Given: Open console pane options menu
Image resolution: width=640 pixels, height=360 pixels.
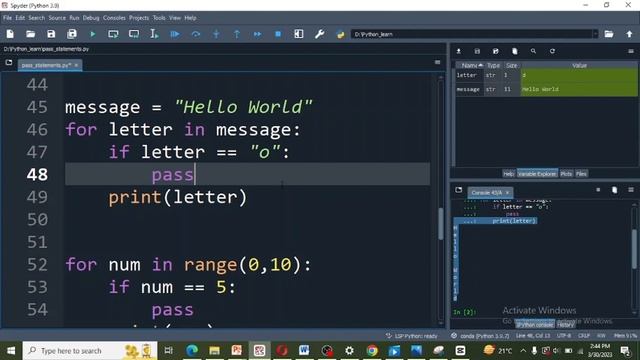Looking at the screenshot, I should pyautogui.click(x=631, y=190).
